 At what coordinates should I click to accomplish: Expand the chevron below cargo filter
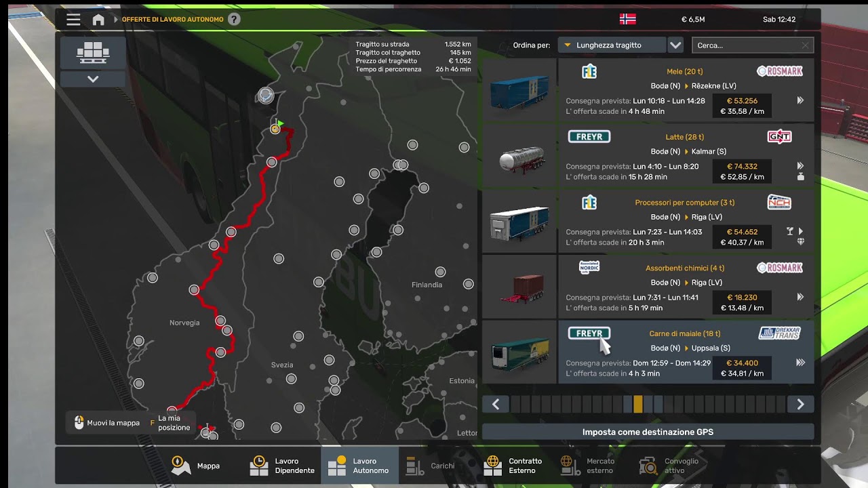tap(93, 79)
